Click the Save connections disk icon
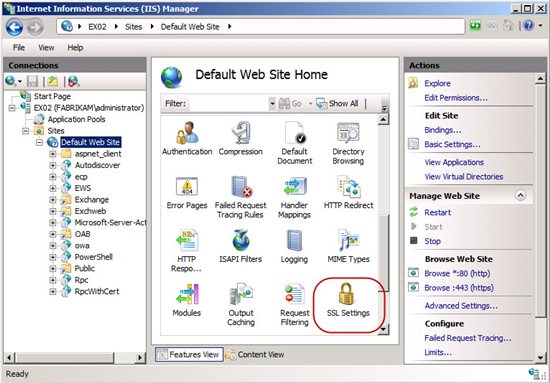The width and height of the screenshot is (550, 383). pos(32,82)
